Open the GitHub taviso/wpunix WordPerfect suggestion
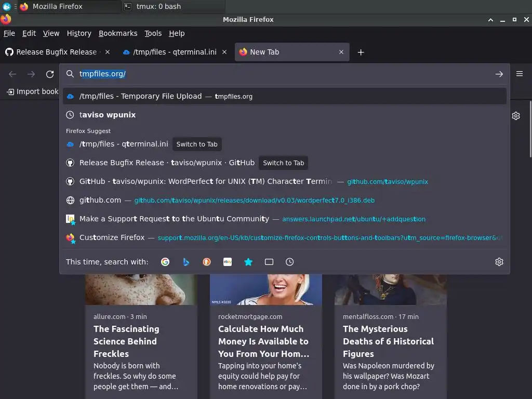Screen dimensions: 532x399 point(284,181)
